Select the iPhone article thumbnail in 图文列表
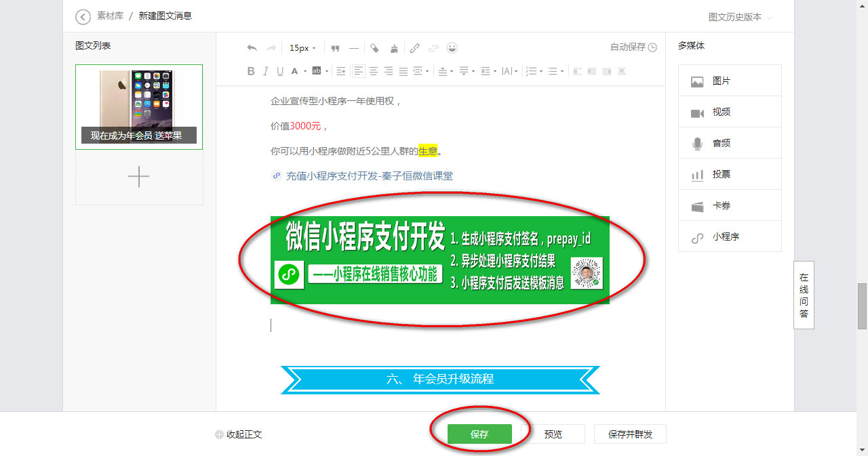 (139, 107)
